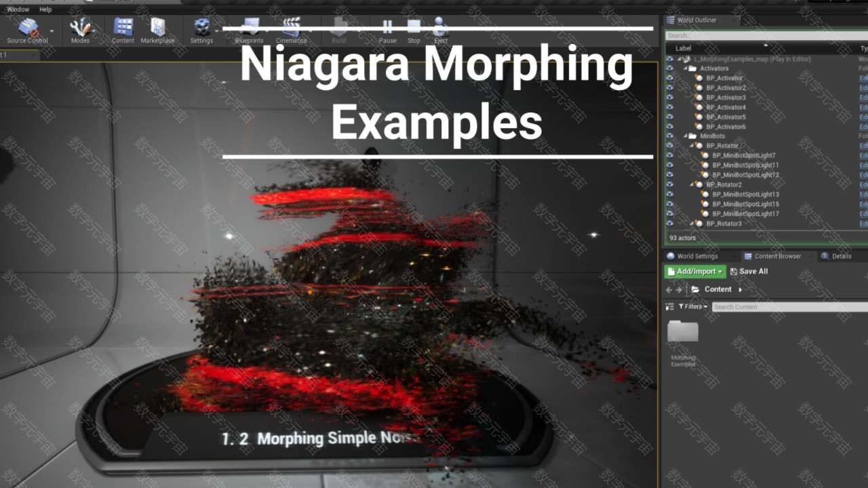
Task: Click the BP_MiniBotSpotLight7 actor icon
Action: (706, 156)
